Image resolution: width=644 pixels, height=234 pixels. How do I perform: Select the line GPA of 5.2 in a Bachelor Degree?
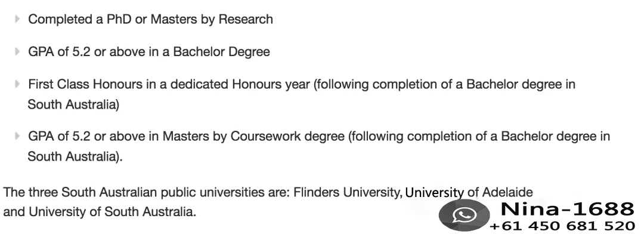pos(148,52)
